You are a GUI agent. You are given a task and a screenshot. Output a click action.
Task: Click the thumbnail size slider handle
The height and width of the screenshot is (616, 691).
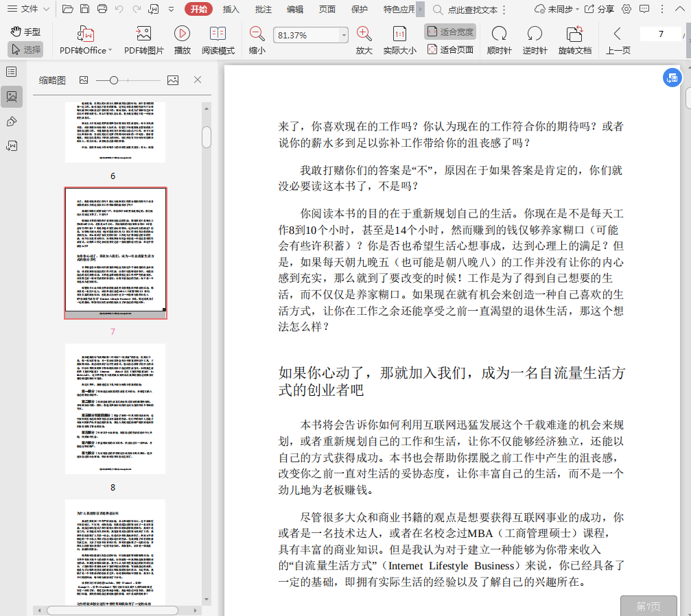coord(114,80)
